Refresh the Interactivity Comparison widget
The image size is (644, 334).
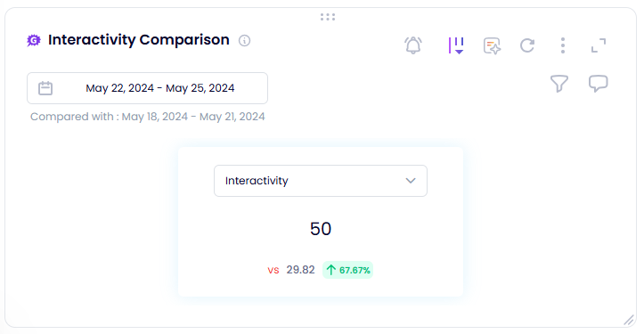pos(527,45)
